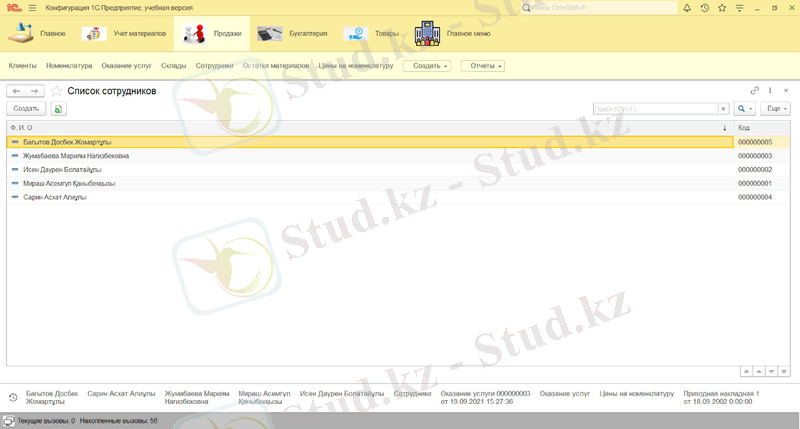Click the copy-create green document icon
The height and width of the screenshot is (429, 800).
click(59, 109)
